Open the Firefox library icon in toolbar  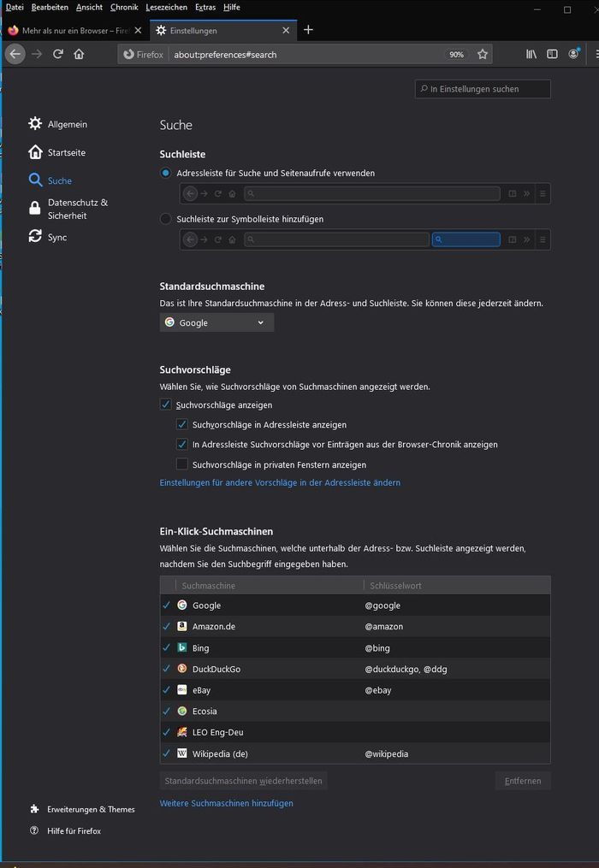tap(531, 54)
